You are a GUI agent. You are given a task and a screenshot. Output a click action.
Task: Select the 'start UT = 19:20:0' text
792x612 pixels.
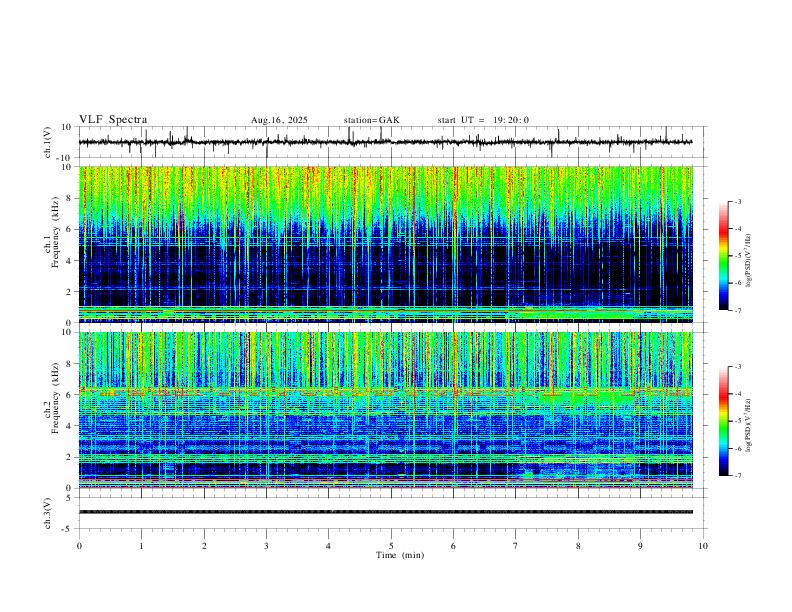click(x=483, y=120)
